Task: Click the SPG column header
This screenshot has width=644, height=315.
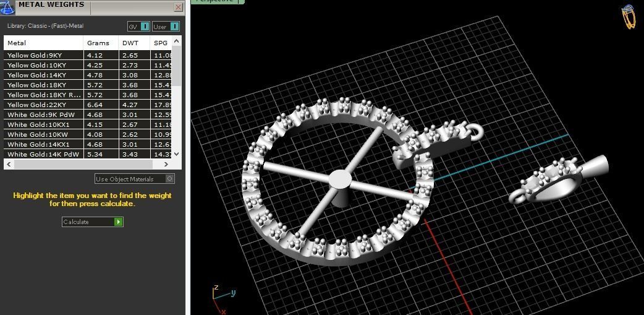Action: pos(161,43)
